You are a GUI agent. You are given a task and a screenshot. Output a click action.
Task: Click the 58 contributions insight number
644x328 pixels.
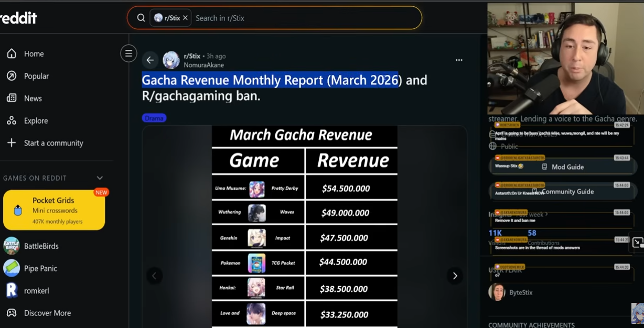point(532,233)
